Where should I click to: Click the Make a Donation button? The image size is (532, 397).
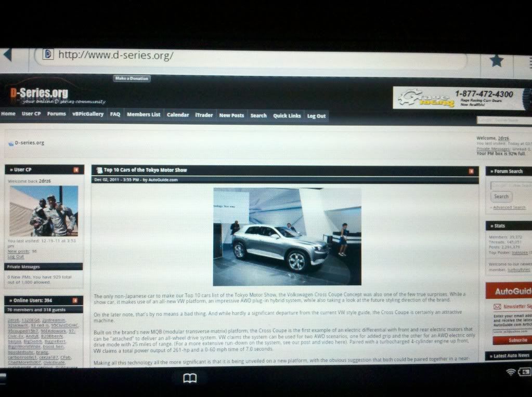132,78
